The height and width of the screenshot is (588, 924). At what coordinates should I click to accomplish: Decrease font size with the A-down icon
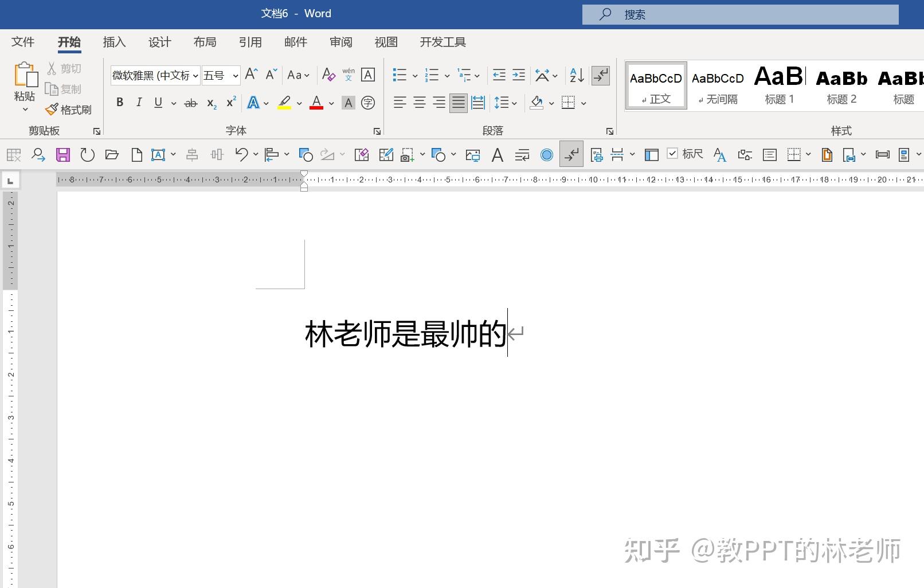click(x=272, y=75)
